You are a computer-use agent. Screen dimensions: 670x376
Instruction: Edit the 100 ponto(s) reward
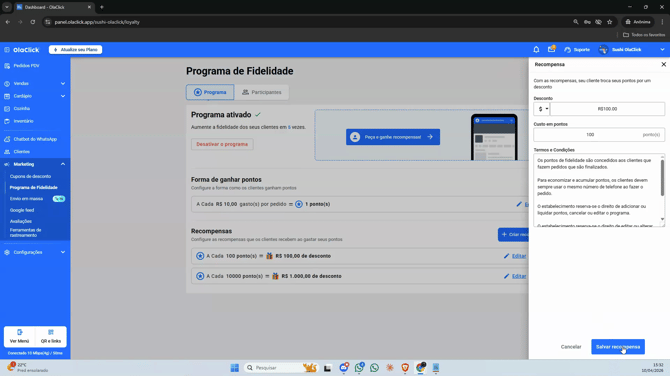(519, 256)
